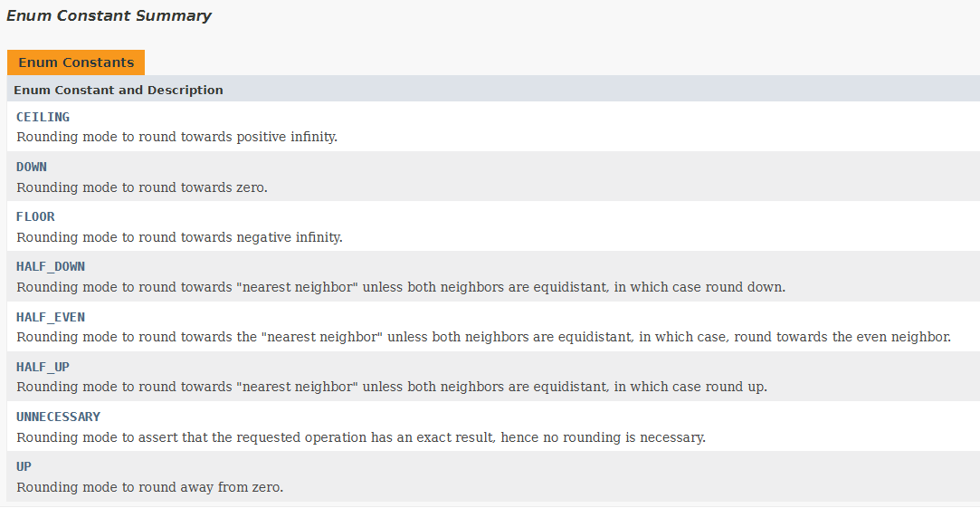980x508 pixels.
Task: Click the blank area right of Enum Constants tab
Action: (x=563, y=62)
